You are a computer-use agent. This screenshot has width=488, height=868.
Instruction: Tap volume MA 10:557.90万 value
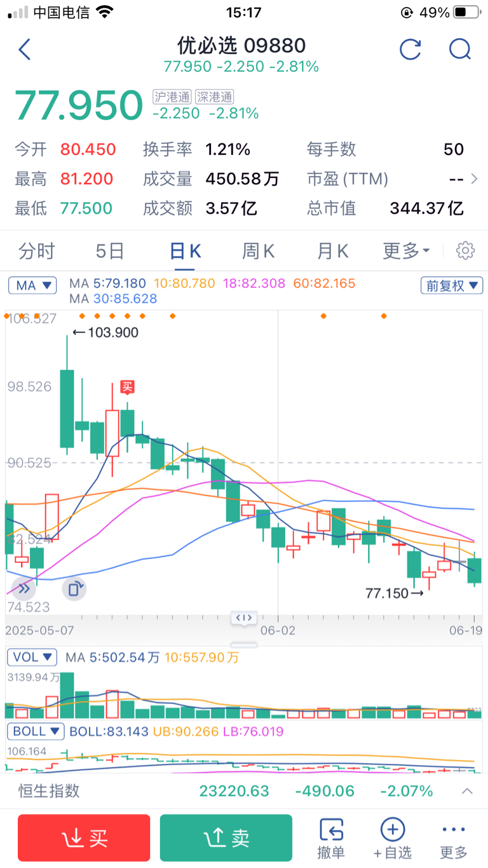(201, 657)
